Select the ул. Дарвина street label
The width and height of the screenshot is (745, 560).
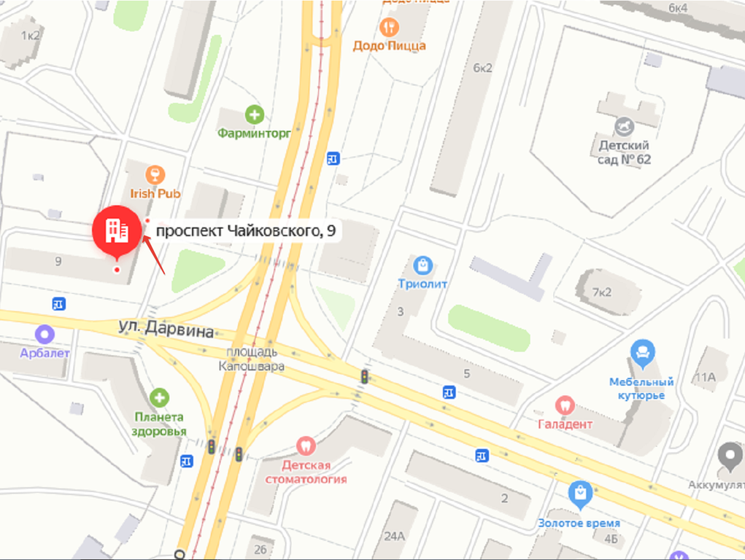coord(166,328)
